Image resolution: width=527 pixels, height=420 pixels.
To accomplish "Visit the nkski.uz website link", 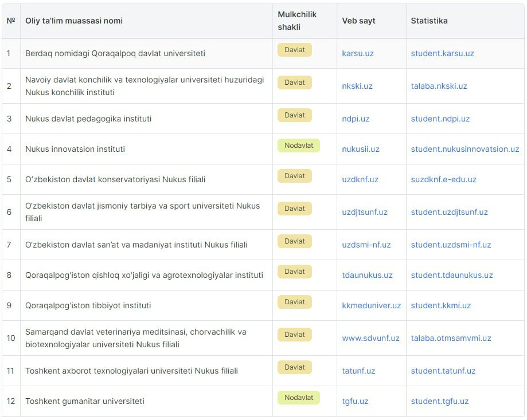I will (357, 86).
